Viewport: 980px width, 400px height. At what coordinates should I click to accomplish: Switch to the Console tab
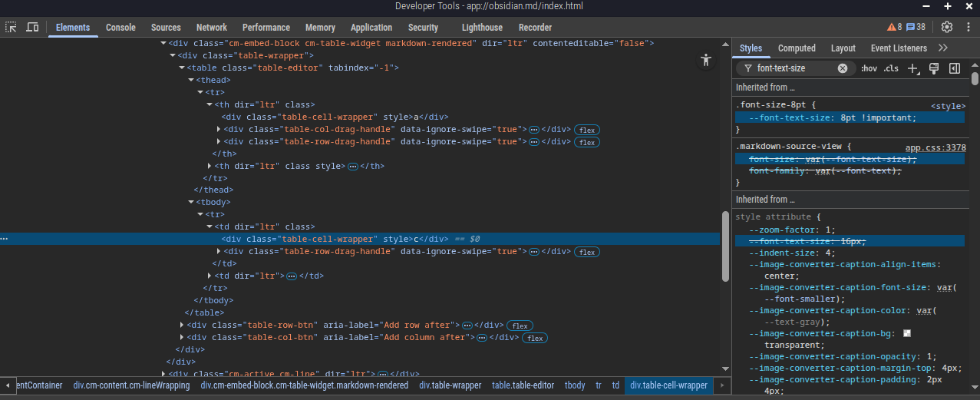click(x=120, y=28)
